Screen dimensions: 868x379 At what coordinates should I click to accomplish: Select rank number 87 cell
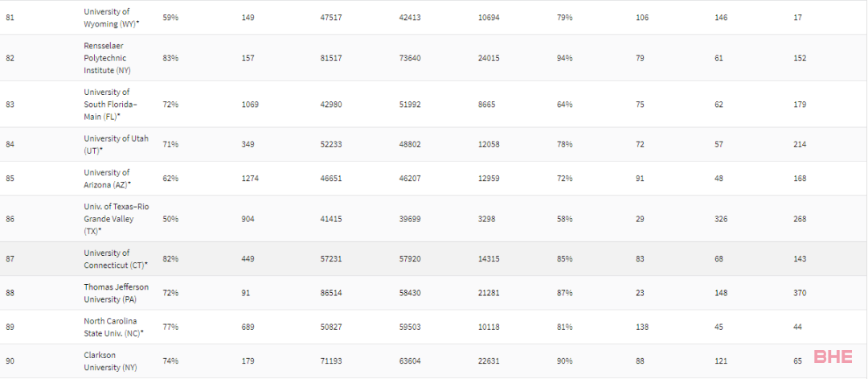pyautogui.click(x=10, y=259)
